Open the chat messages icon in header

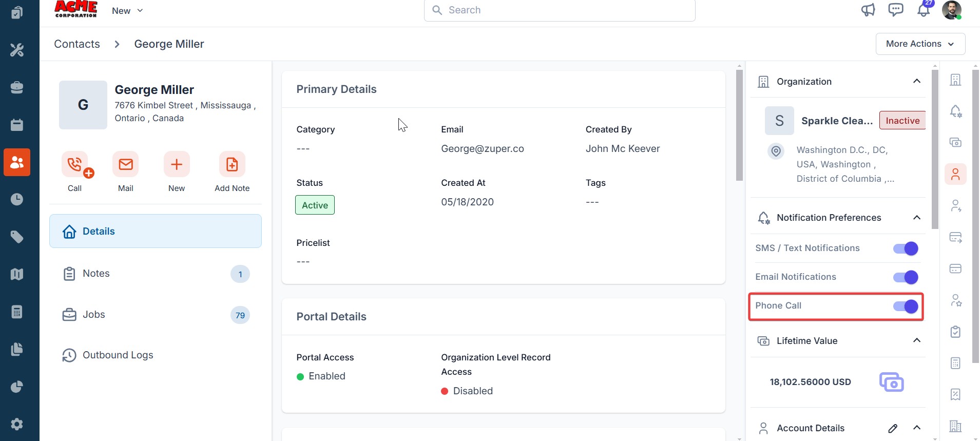pyautogui.click(x=896, y=10)
